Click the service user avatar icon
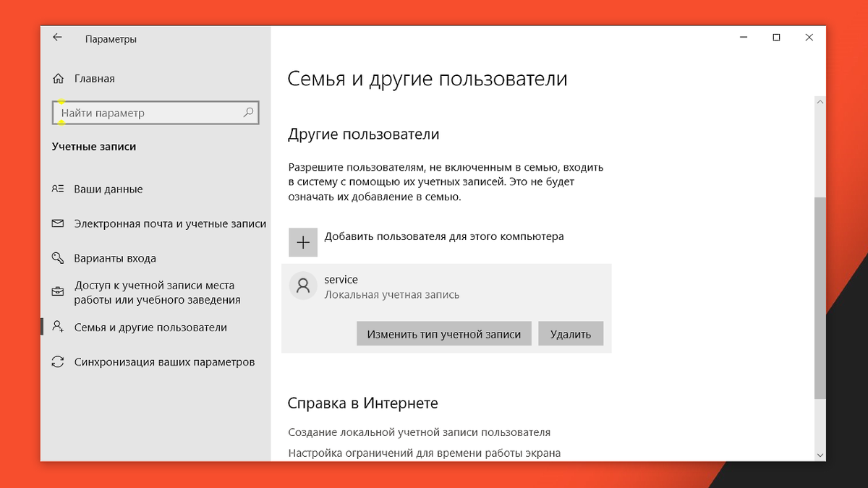868x488 pixels. [303, 286]
